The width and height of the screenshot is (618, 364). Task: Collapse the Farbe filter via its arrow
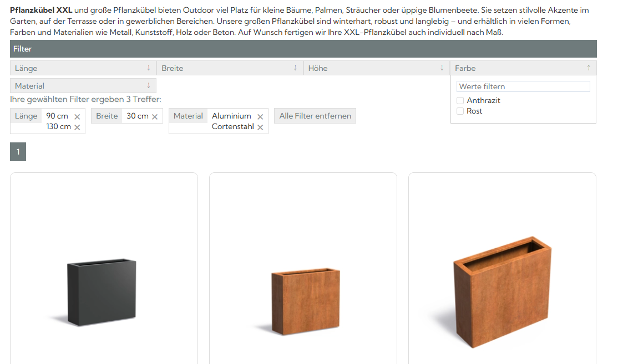(588, 68)
